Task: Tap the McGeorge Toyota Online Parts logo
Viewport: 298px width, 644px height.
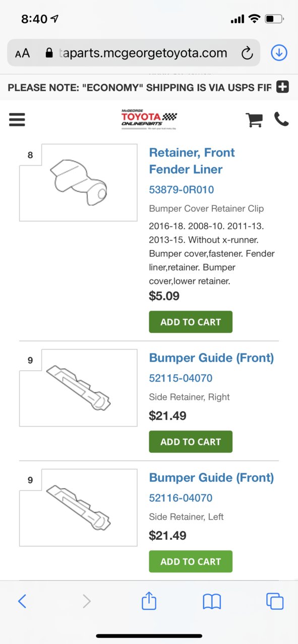Action: [x=149, y=119]
